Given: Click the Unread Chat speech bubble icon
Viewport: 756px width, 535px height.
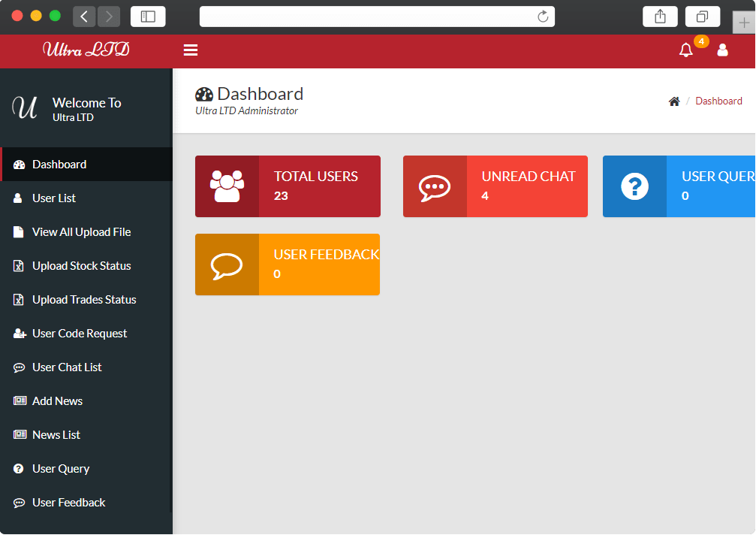Looking at the screenshot, I should click(x=435, y=187).
